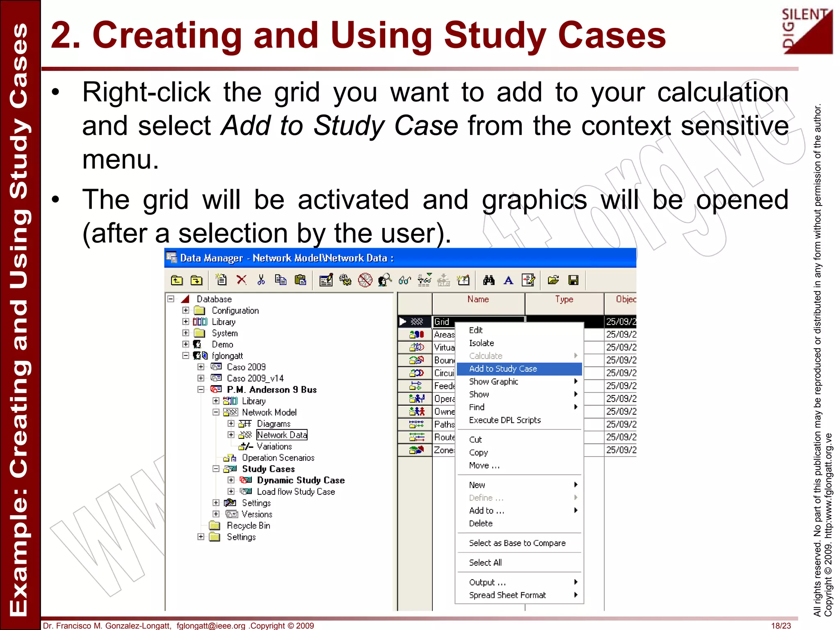Choose Add to Study Case menu entry
840x630 pixels.
click(503, 369)
